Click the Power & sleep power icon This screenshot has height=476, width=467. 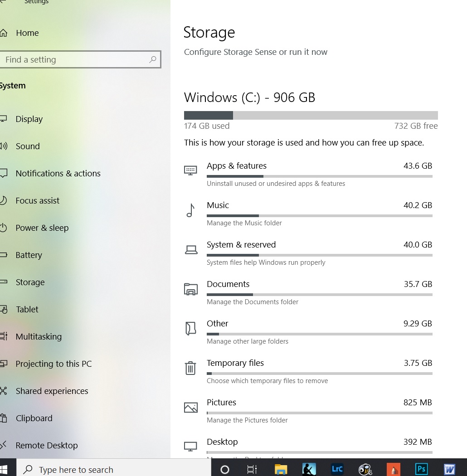coord(3,228)
